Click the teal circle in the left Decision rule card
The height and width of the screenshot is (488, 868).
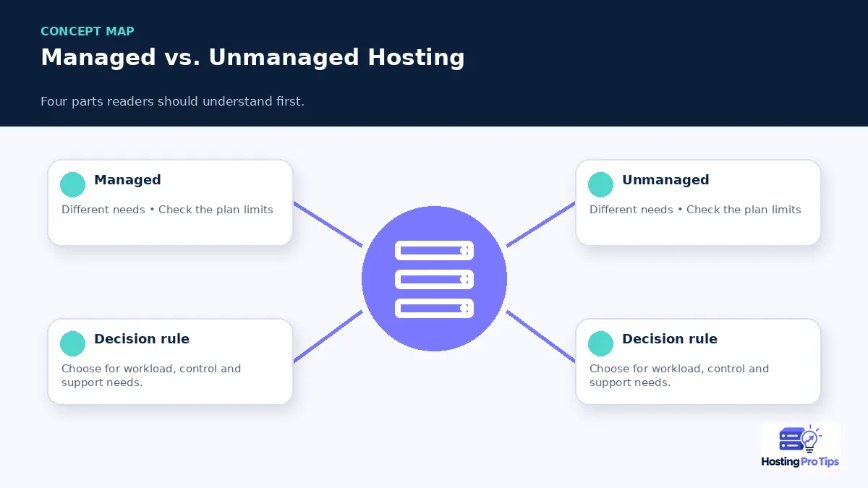click(x=72, y=343)
